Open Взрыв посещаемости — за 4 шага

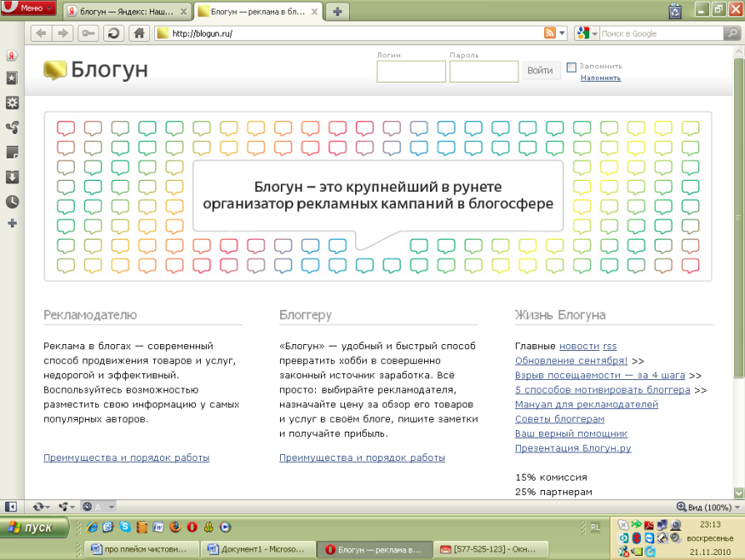pos(600,375)
